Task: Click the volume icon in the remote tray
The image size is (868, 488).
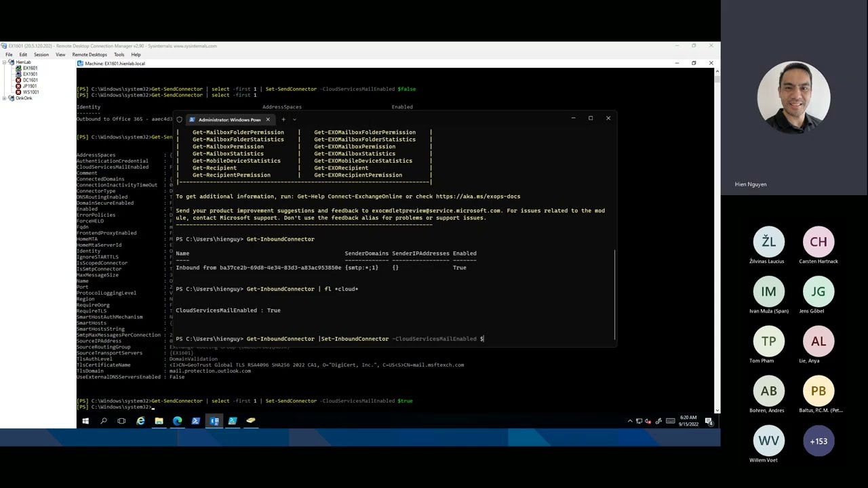Action: pos(648,422)
